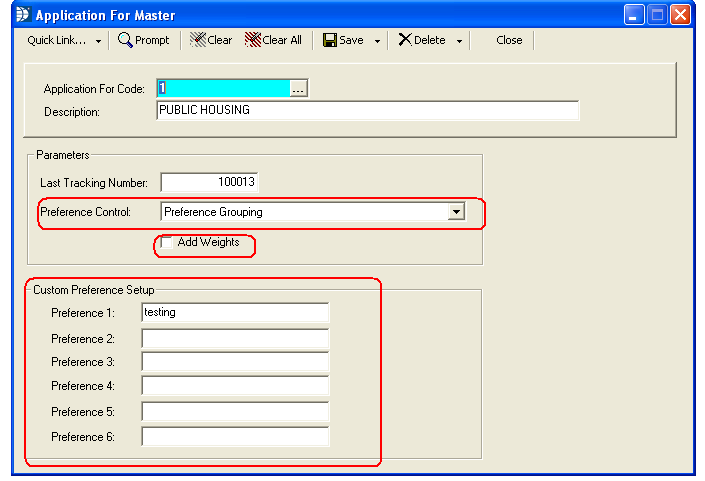Click the Preference 2 text field
The width and height of the screenshot is (705, 481).
pos(235,338)
